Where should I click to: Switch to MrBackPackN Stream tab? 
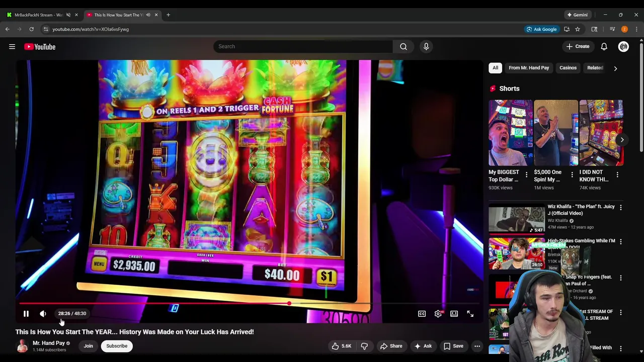39,15
